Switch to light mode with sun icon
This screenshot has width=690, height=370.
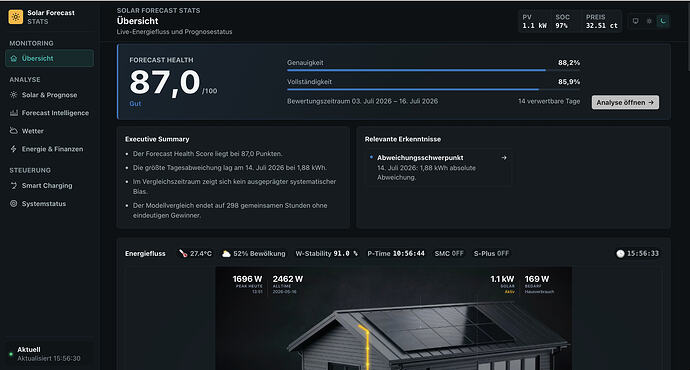(649, 21)
